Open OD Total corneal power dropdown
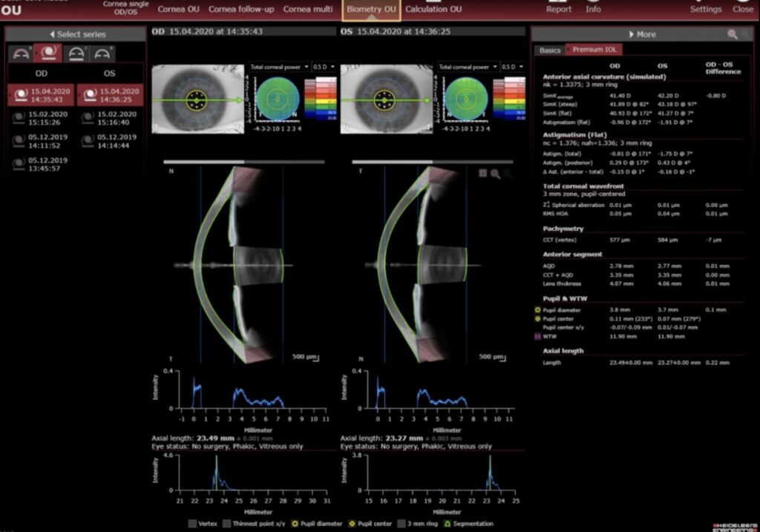The width and height of the screenshot is (760, 532). pyautogui.click(x=280, y=67)
